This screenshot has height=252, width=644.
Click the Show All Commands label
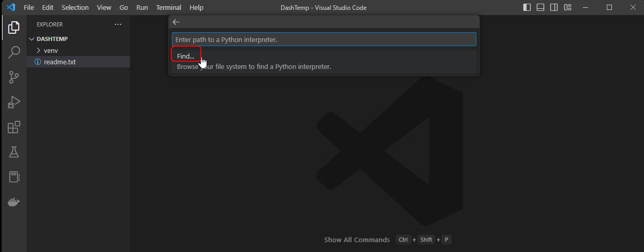pyautogui.click(x=357, y=240)
